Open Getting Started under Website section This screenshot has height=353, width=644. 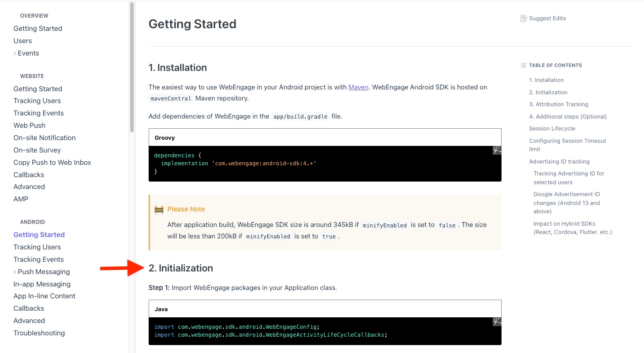click(38, 89)
